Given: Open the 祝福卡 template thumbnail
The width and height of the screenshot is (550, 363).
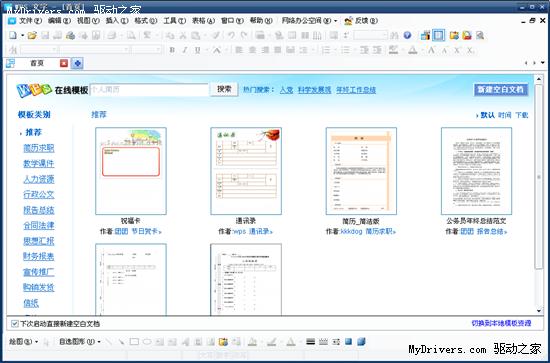Looking at the screenshot, I should click(131, 171).
